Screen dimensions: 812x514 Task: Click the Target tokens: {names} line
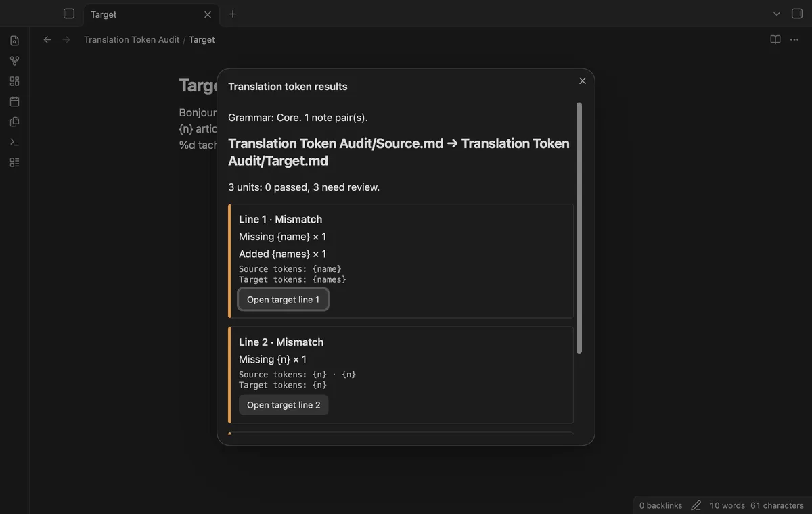pyautogui.click(x=292, y=279)
